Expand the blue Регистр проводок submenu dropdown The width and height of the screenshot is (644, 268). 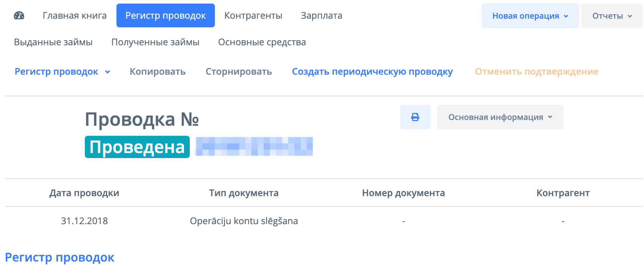[x=62, y=71]
